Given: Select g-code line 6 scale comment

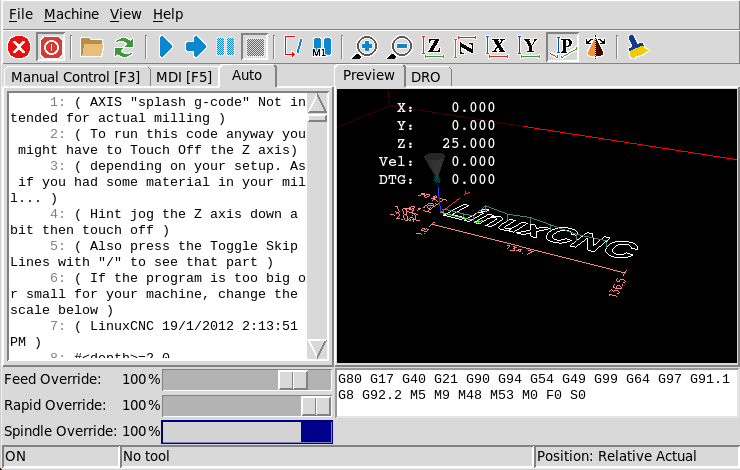Looking at the screenshot, I should click(158, 294).
